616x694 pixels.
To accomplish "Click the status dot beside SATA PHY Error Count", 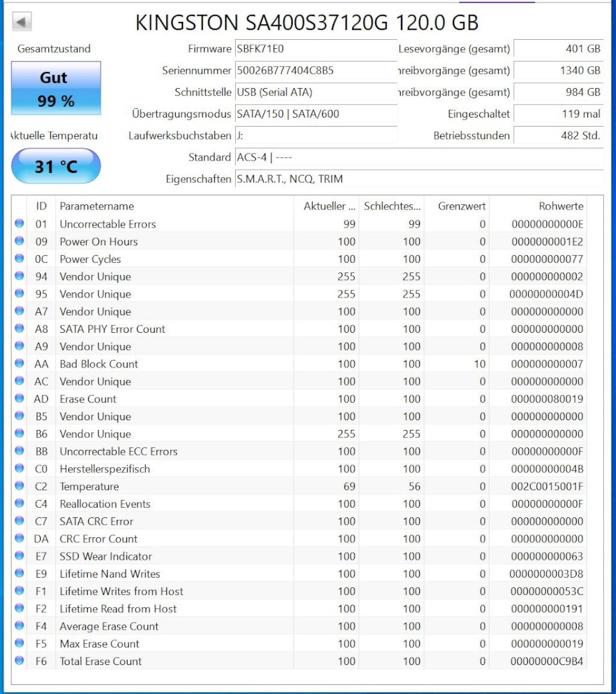I will pyautogui.click(x=19, y=328).
